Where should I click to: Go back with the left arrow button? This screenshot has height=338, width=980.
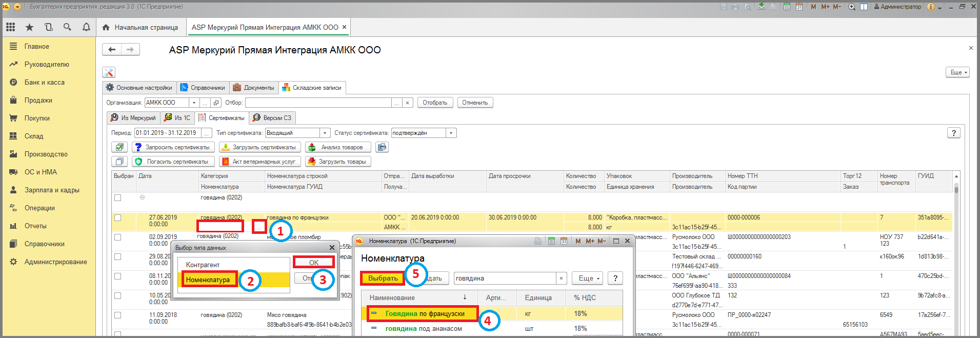112,49
